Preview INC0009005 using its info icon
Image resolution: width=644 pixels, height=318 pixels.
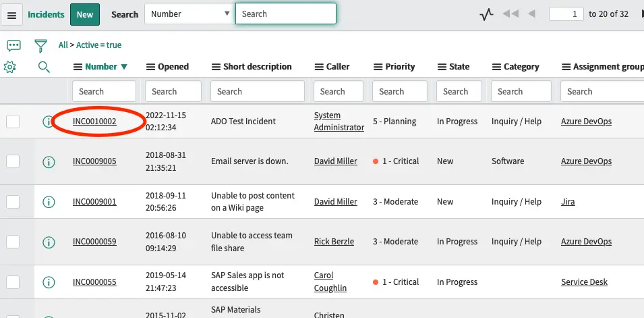coord(49,161)
